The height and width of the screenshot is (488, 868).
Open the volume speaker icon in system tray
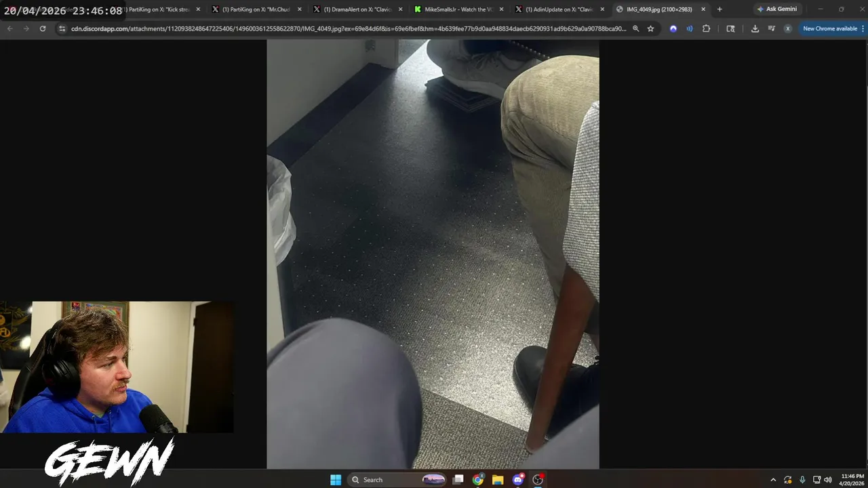click(828, 480)
